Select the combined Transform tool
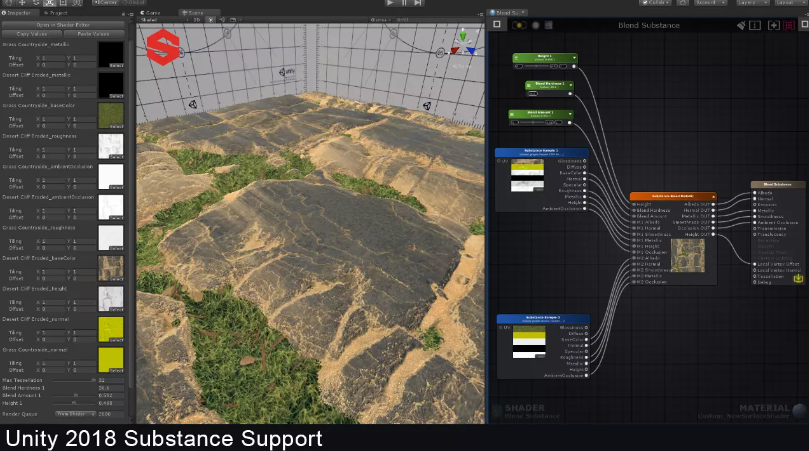809x451 pixels. click(x=76, y=3)
